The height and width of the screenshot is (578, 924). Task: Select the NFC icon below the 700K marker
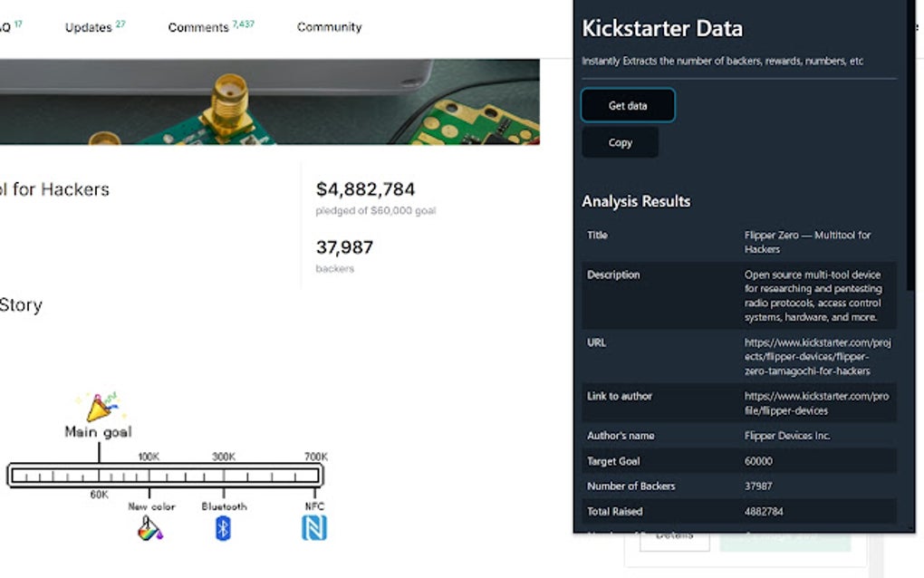click(x=313, y=528)
